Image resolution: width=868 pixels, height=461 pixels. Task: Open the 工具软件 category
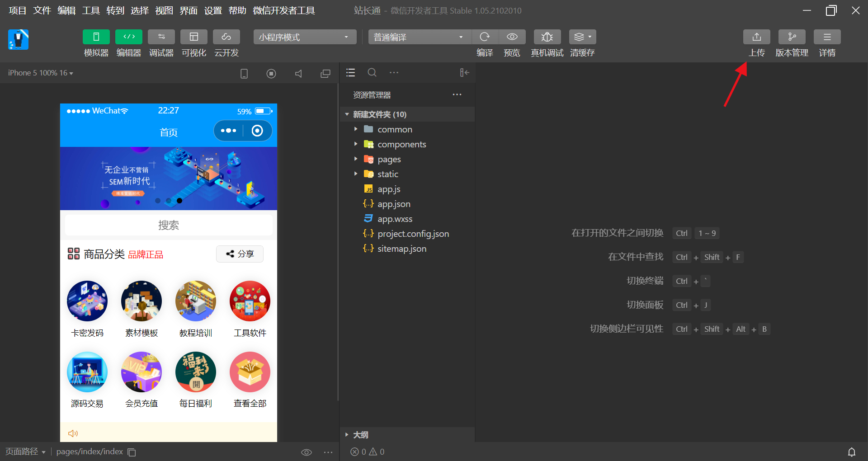point(250,309)
